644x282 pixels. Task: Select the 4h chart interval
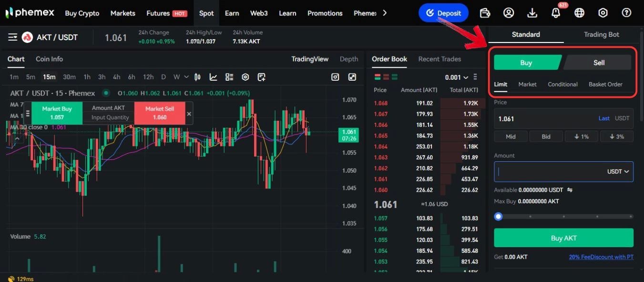pos(117,77)
